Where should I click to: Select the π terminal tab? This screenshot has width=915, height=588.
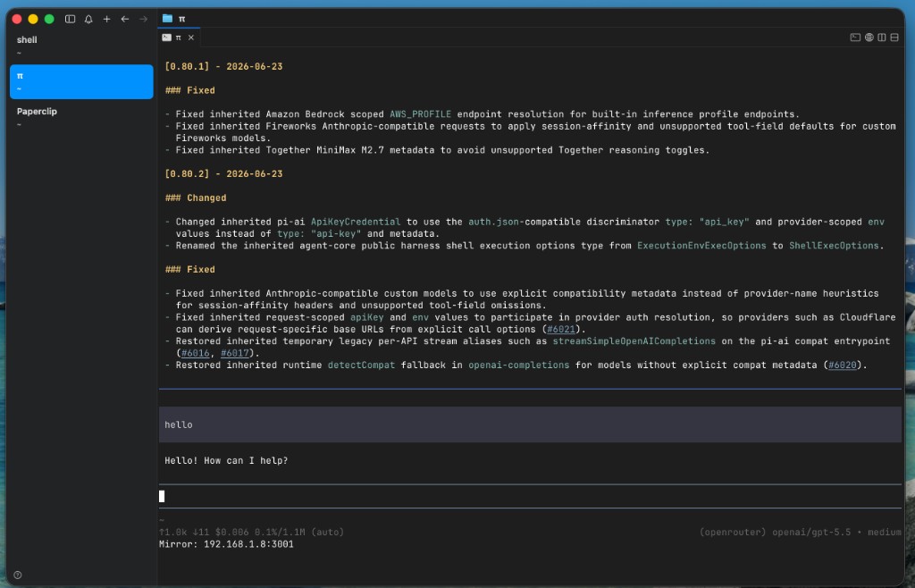(x=178, y=38)
